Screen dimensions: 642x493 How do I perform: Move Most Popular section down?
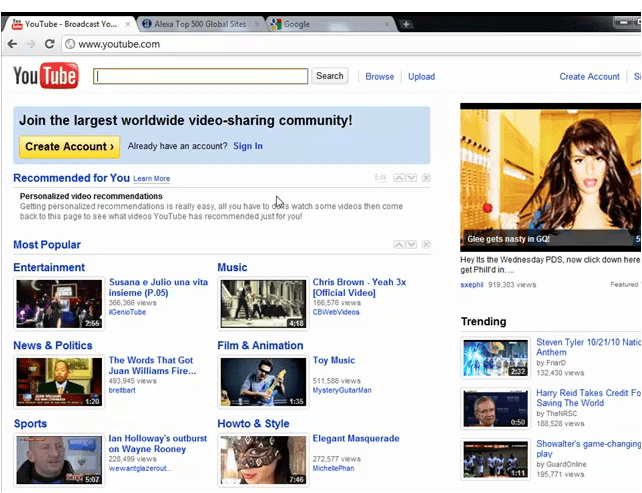411,244
